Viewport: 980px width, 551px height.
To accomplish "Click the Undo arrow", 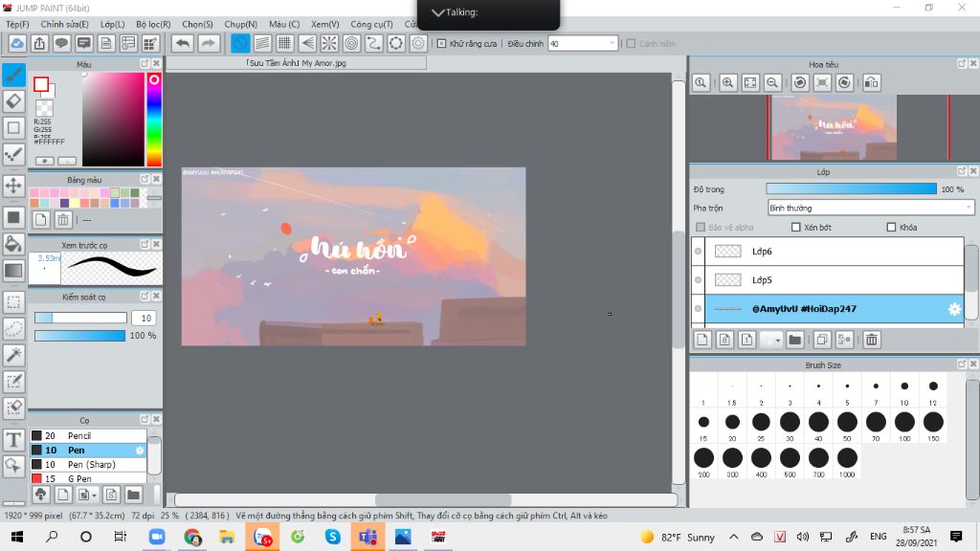I will pos(183,43).
